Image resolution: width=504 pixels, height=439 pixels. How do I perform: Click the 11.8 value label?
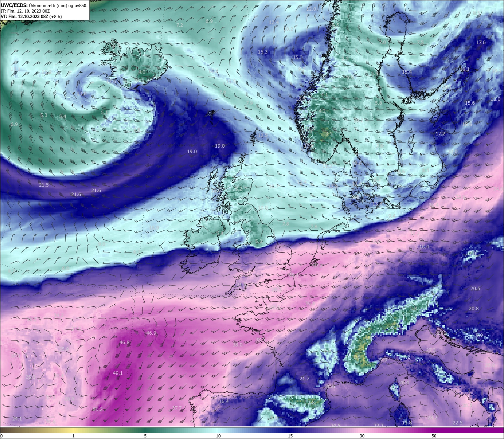(407, 422)
